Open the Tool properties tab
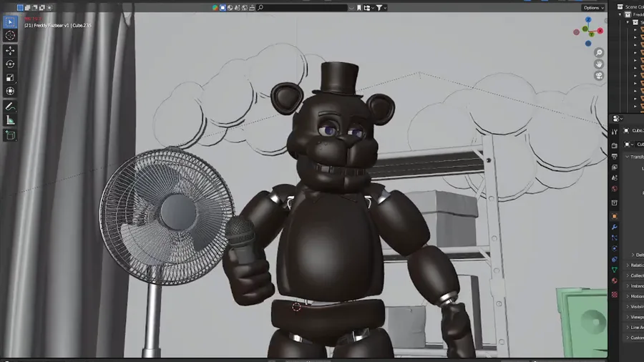The height and width of the screenshot is (362, 644). (615, 132)
